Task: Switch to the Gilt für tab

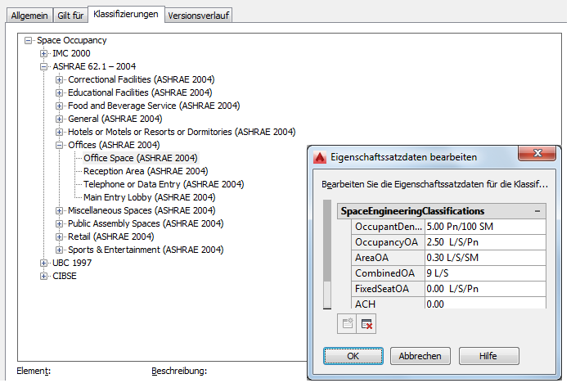Action: point(70,16)
